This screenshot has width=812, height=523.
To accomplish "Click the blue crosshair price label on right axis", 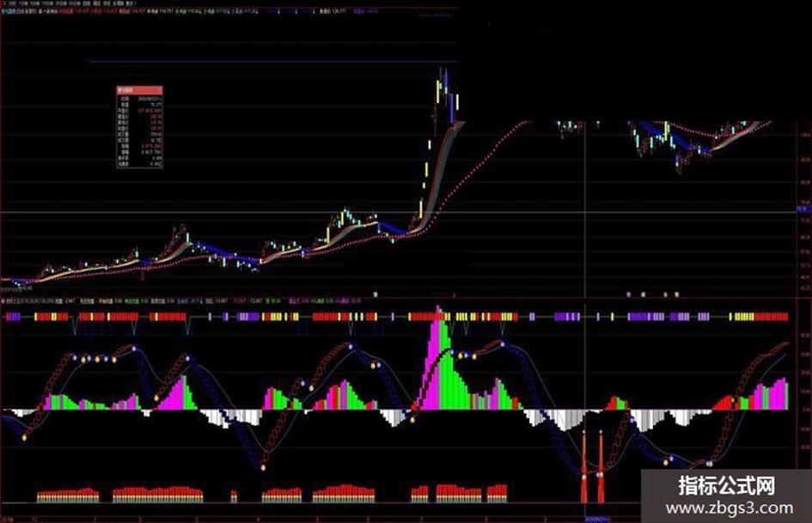I will (803, 210).
